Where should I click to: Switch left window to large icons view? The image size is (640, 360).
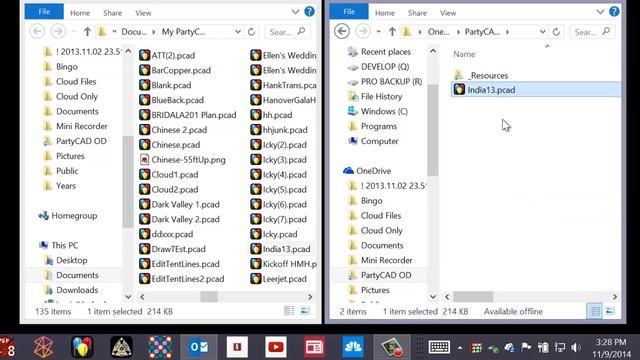click(305, 311)
